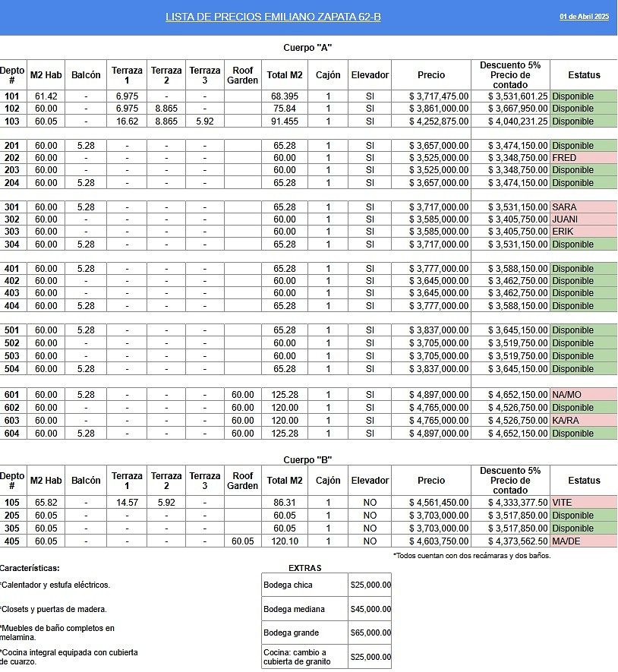Select the Total M2 value 91.455
Screen dimensions: 618x672
[285, 121]
